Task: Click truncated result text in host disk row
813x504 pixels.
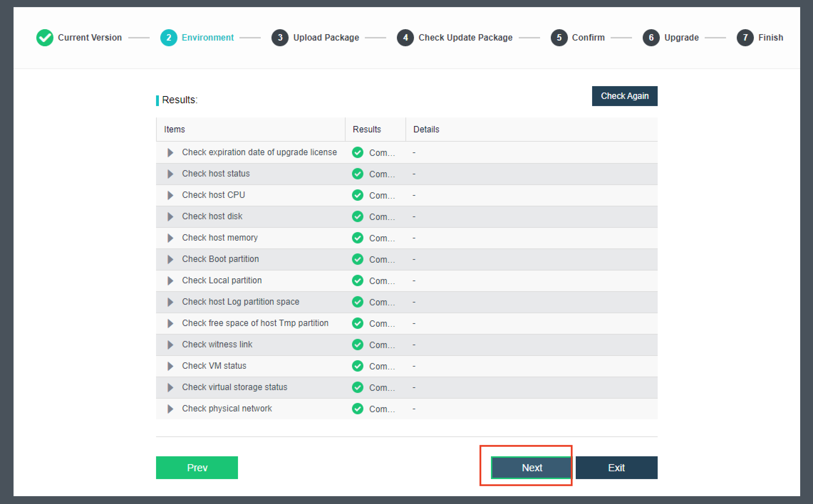Action: coord(382,217)
